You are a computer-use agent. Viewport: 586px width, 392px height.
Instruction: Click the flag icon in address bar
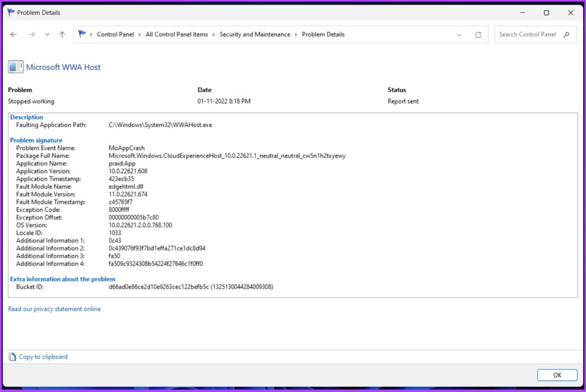pyautogui.click(x=82, y=34)
